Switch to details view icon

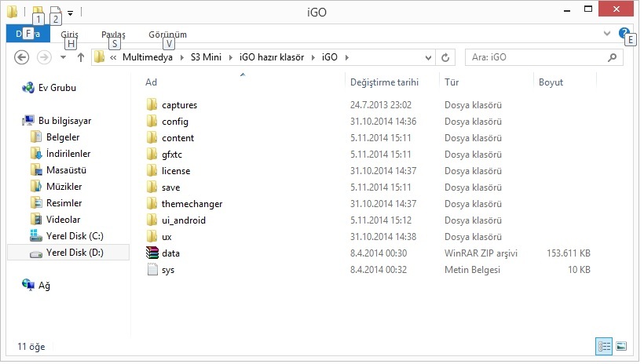pyautogui.click(x=605, y=346)
